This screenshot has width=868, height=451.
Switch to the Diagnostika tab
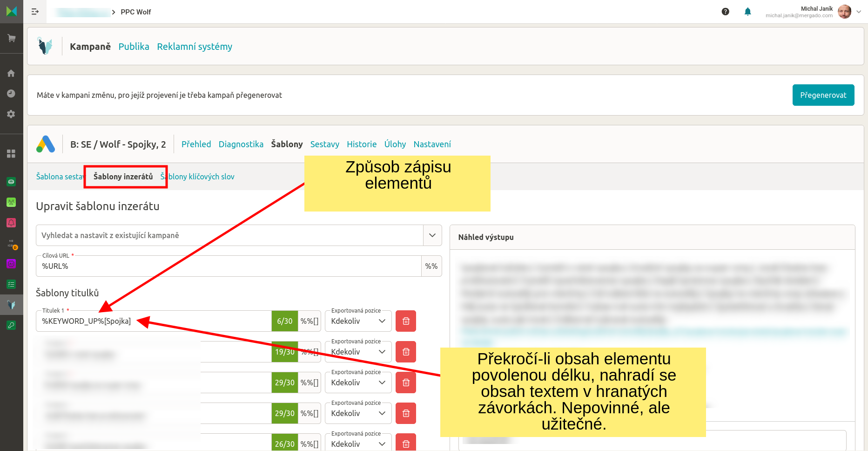click(241, 144)
